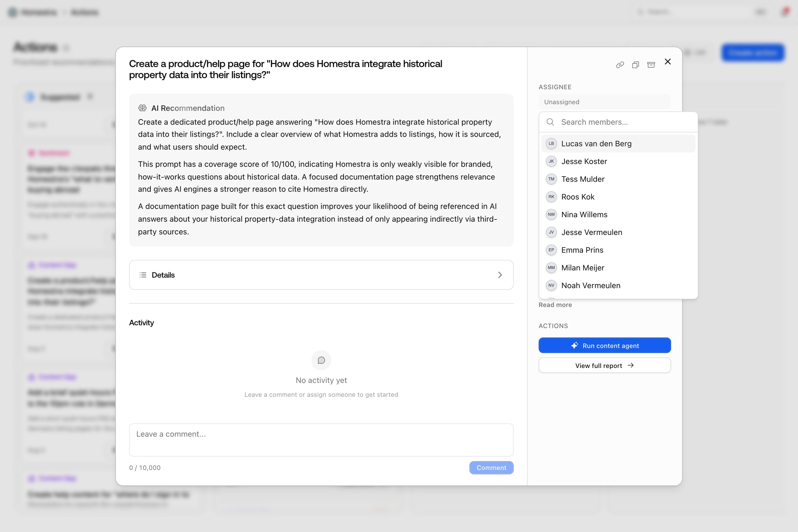Click the Activity heading
Image resolution: width=798 pixels, height=532 pixels.
click(x=142, y=323)
